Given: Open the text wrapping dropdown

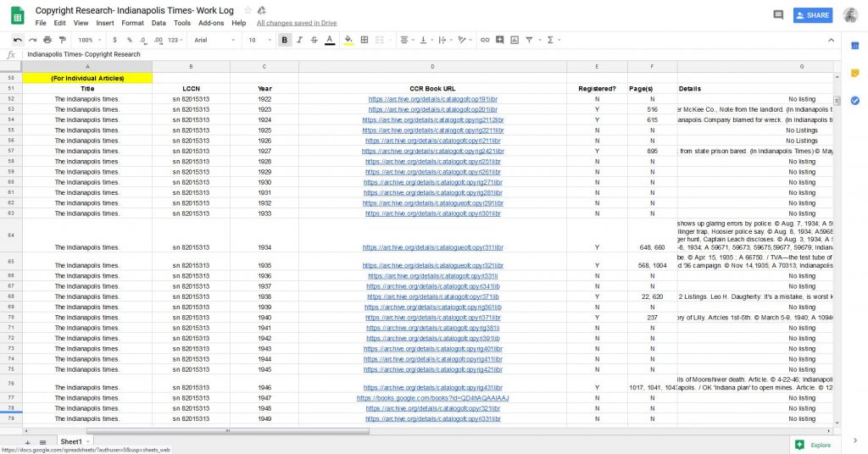Looking at the screenshot, I should pos(444,40).
